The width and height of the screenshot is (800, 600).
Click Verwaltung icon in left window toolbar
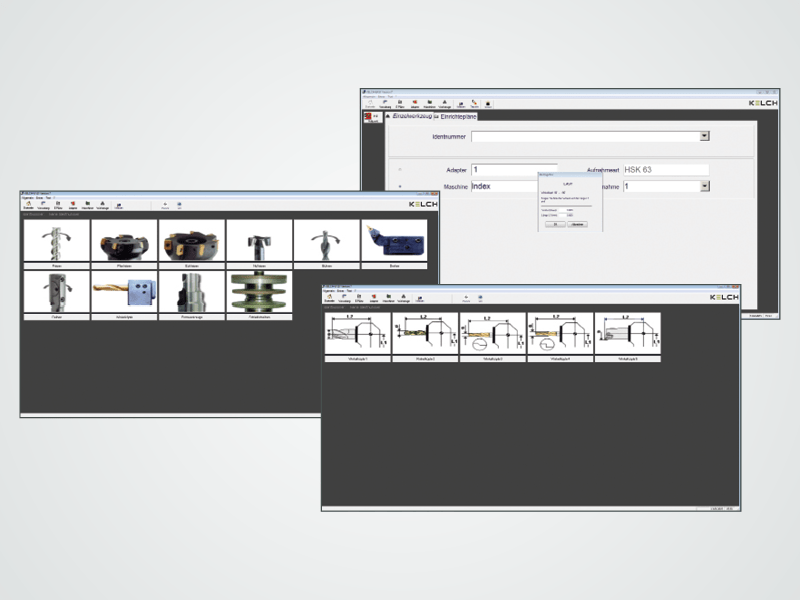pos(43,205)
